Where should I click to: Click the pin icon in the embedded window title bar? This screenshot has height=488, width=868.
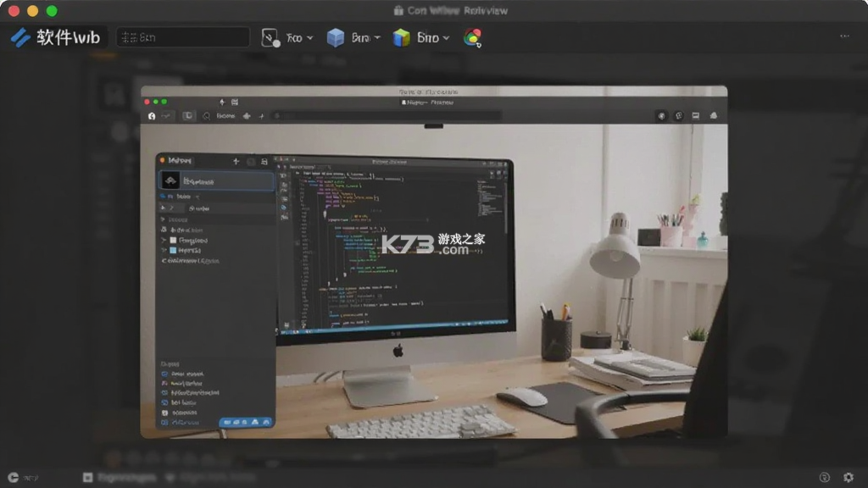tap(222, 103)
